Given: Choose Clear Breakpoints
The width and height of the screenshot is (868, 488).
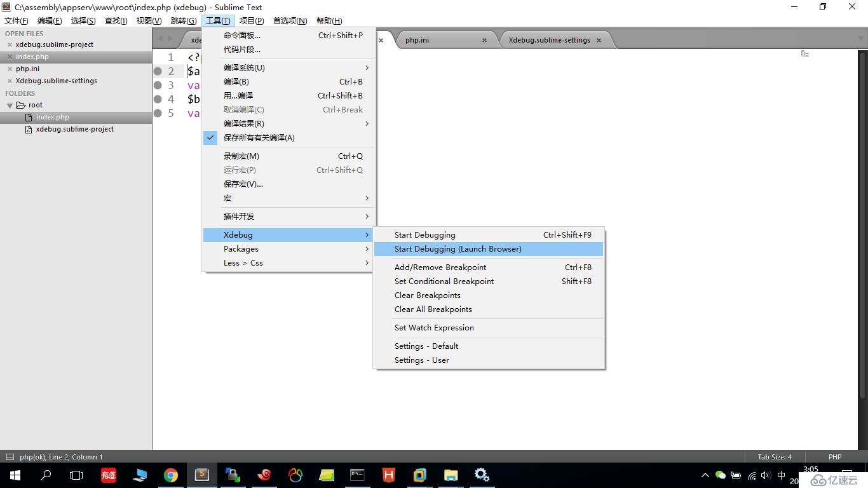Looking at the screenshot, I should click(489, 295).
